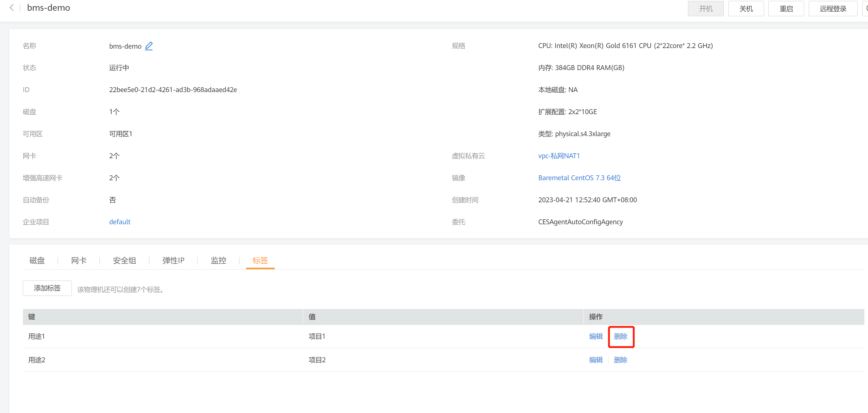868x413 pixels.
Task: Delete the 用途2 tag row
Action: click(x=620, y=360)
